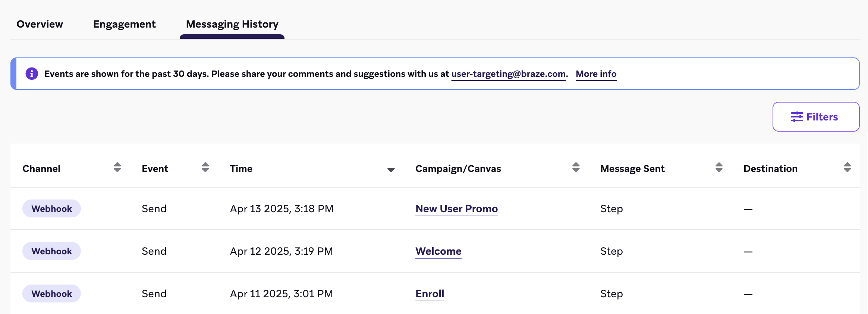Screen dimensions: 868x314
Task: Open the More info link
Action: coord(596,74)
